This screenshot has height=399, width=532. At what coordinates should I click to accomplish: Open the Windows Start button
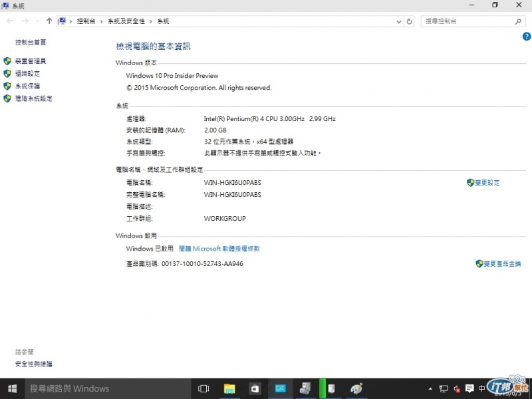click(x=12, y=389)
